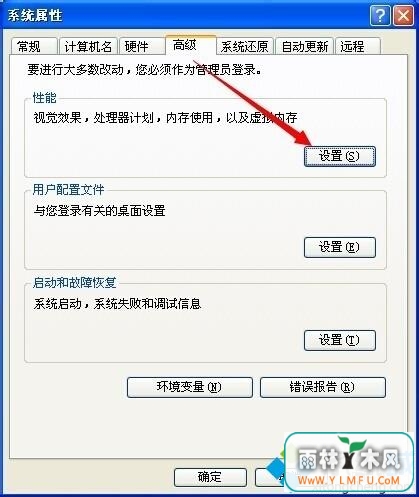Click the 高级 tab
Viewport: 419px width, 497px height.
coord(191,45)
